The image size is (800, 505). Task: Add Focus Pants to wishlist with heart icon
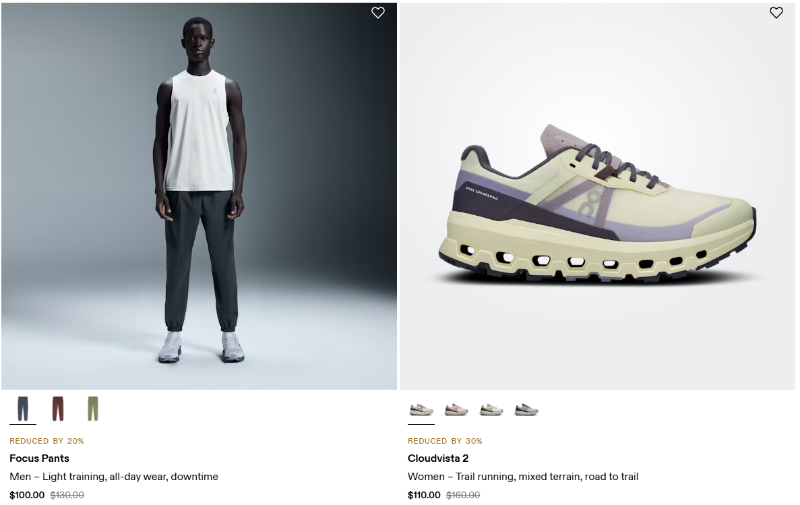click(378, 13)
